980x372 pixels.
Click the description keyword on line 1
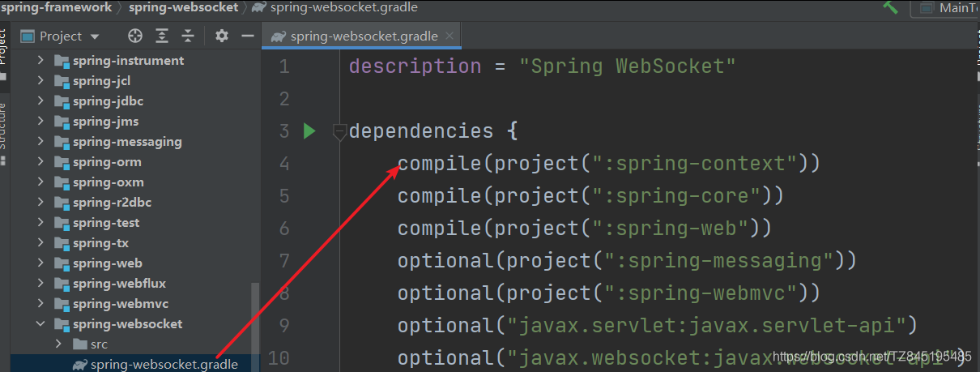(415, 66)
